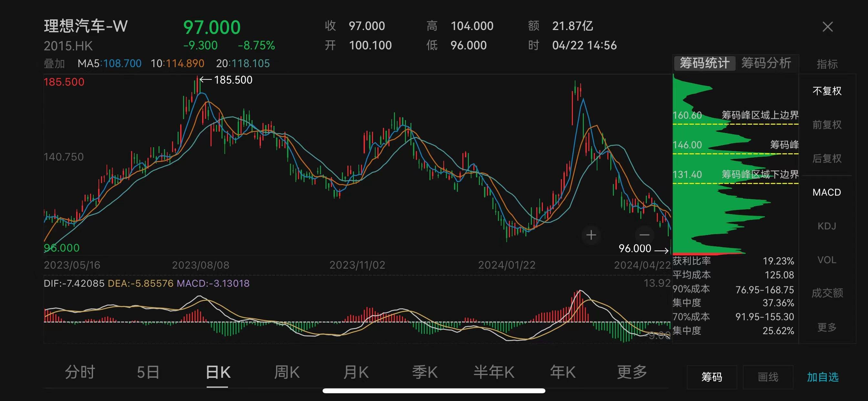Select 前复权 price adjustment option
The width and height of the screenshot is (868, 401).
coord(827,125)
